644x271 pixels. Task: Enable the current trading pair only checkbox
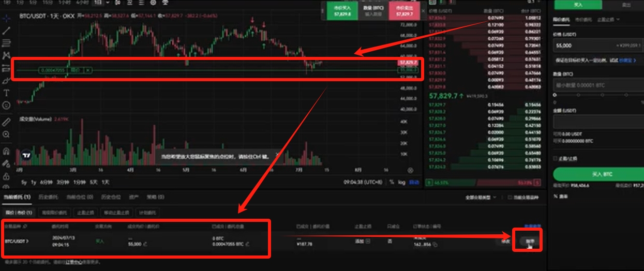click(x=510, y=197)
